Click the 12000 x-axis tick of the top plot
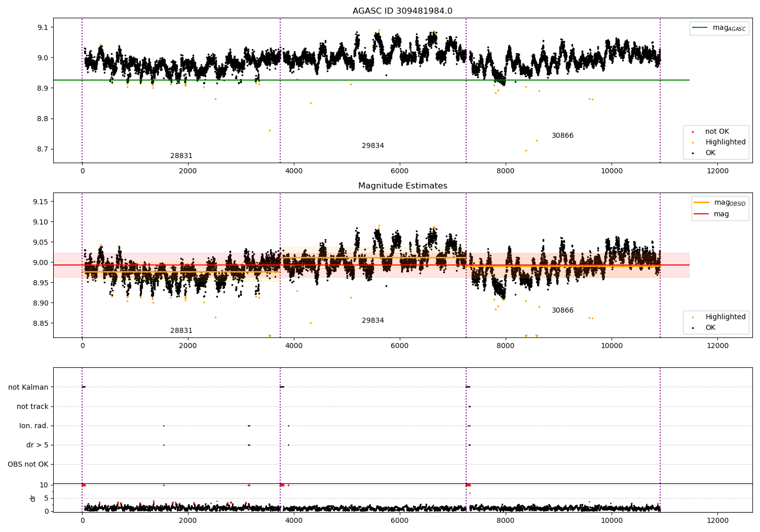This screenshot has height=532, width=760. [x=717, y=171]
